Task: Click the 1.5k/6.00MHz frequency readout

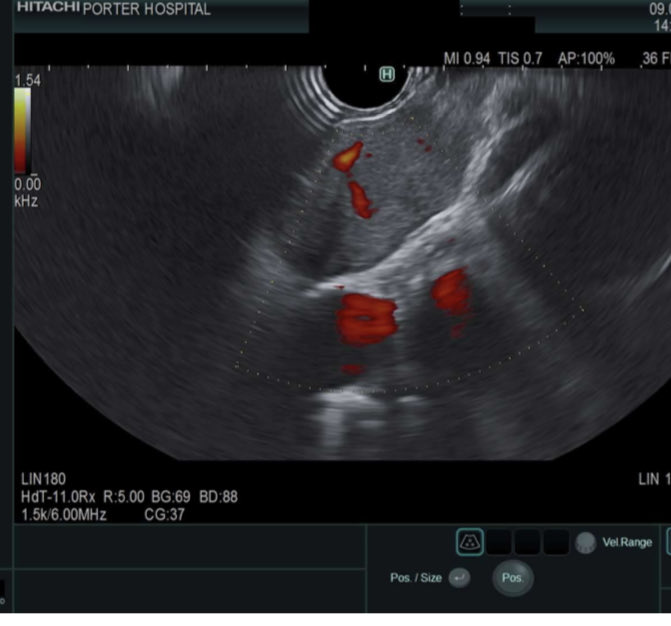Action: click(x=64, y=514)
